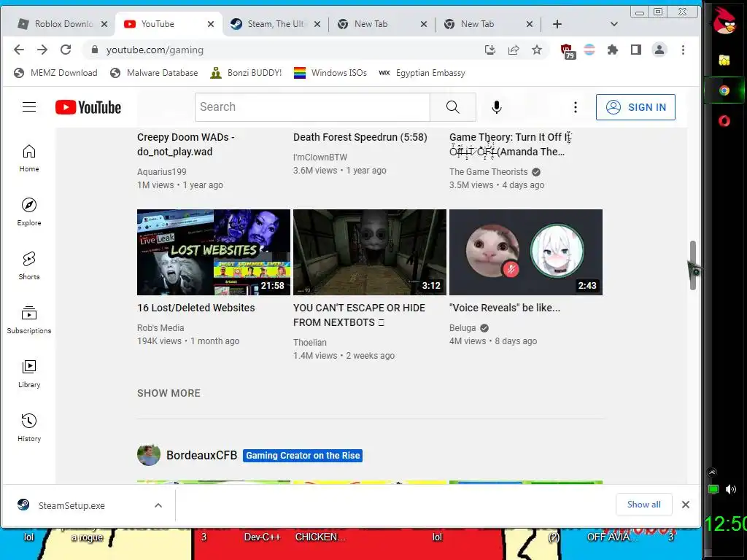Viewport: 747px width, 560px height.
Task: Click Show all downloads
Action: coord(643,505)
